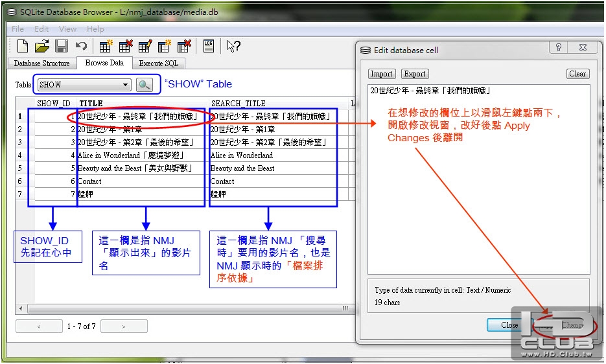Click the SHOW_ID cell with value 3
This screenshot has height=364, width=606.
55,142
